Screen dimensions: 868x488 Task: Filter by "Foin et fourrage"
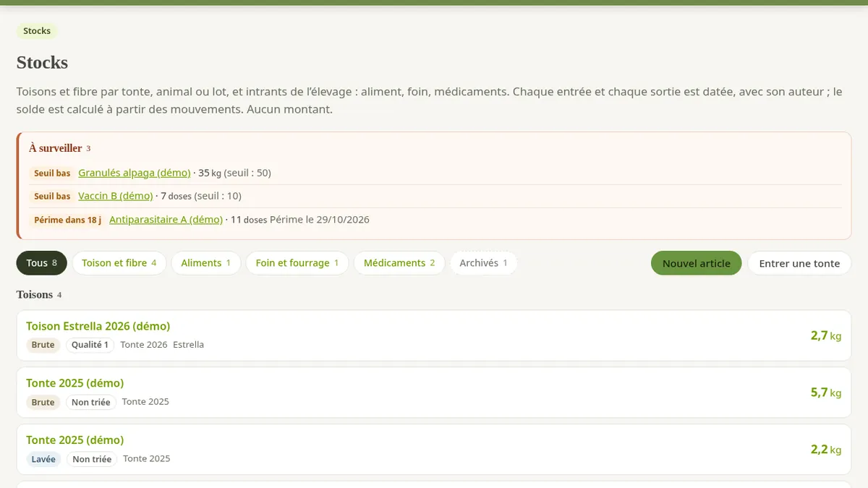click(297, 263)
